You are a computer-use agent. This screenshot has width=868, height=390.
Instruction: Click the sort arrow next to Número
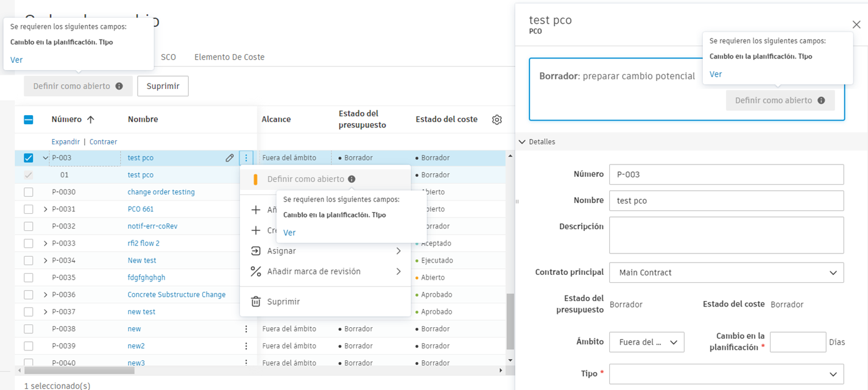point(91,119)
